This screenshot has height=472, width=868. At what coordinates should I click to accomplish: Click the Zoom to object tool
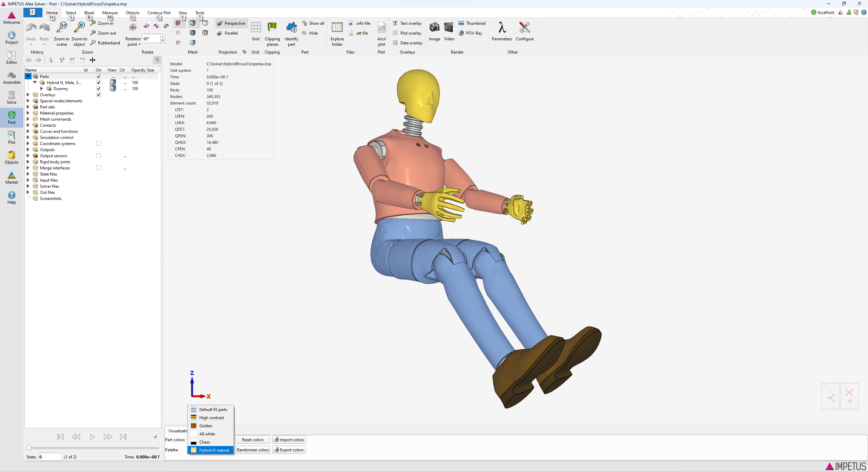click(x=79, y=34)
